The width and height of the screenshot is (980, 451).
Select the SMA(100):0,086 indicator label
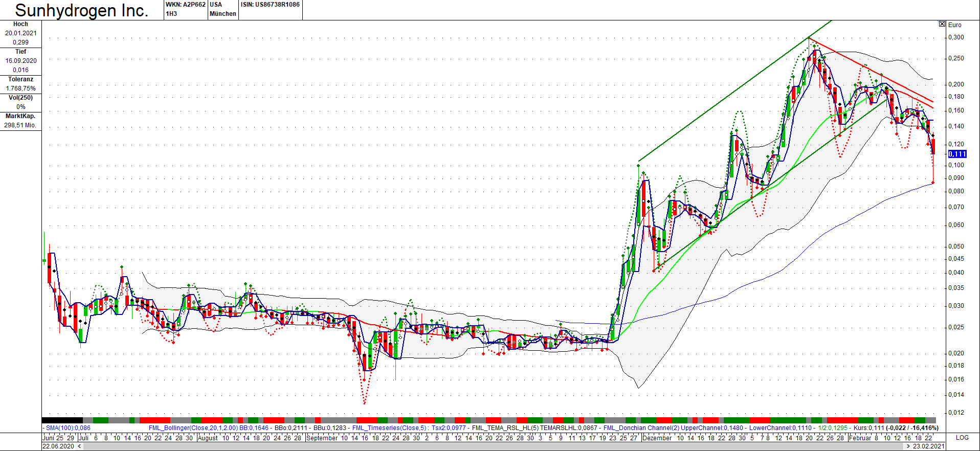pos(68,428)
